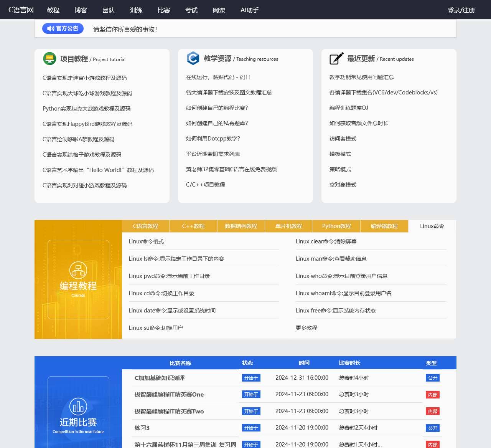Click the 内部 tag on 极智巅峰编程IT精英赛One
Screen dimensions: 491x448
[x=433, y=394]
